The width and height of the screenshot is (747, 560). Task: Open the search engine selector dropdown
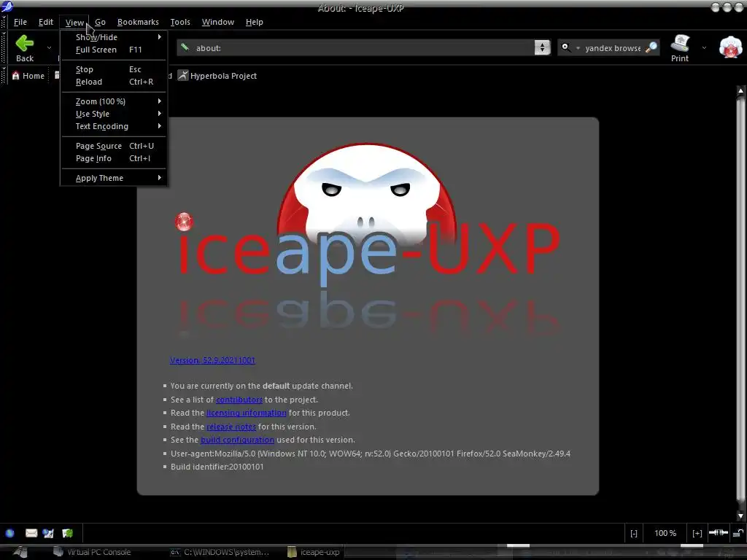pyautogui.click(x=570, y=47)
